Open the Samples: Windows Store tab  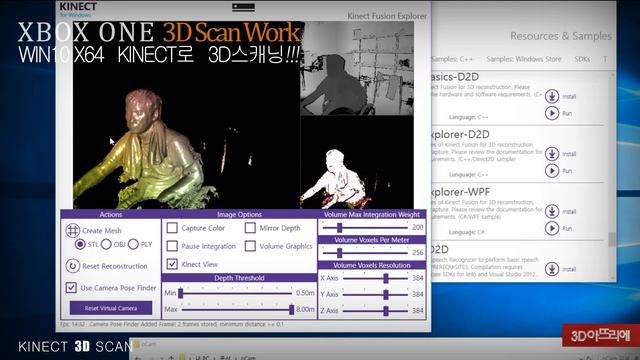pyautogui.click(x=524, y=59)
